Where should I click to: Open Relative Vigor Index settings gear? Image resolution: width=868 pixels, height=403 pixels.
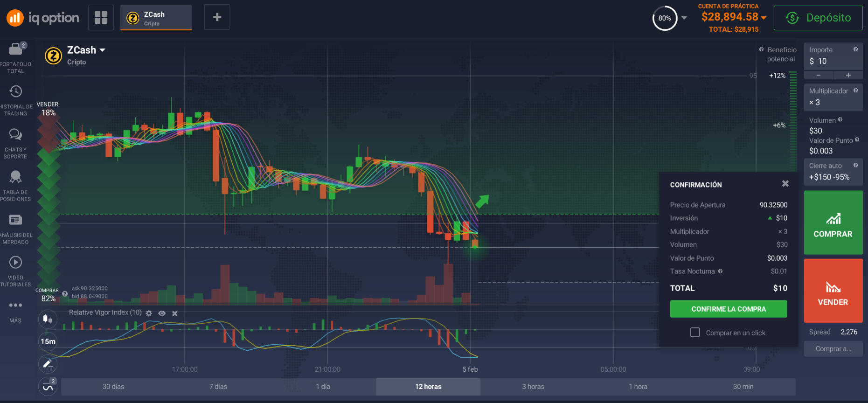click(149, 313)
